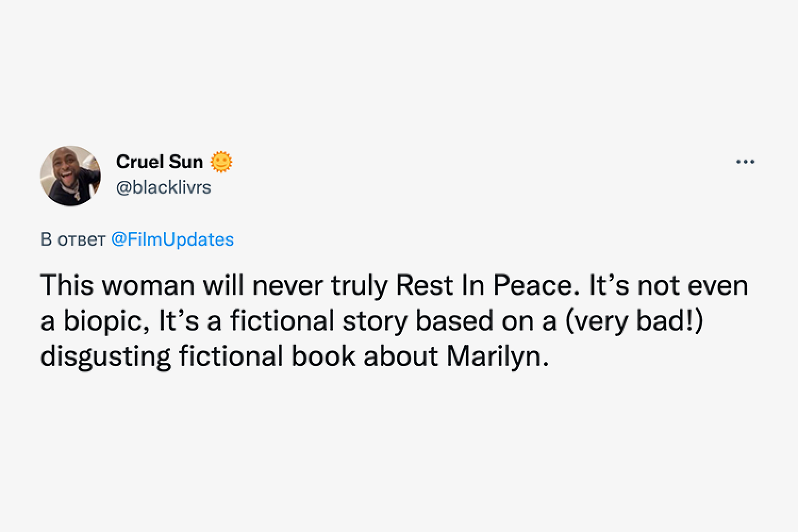Click 'This woman' at the start of the tweet
The height and width of the screenshot is (532, 798).
click(118, 286)
